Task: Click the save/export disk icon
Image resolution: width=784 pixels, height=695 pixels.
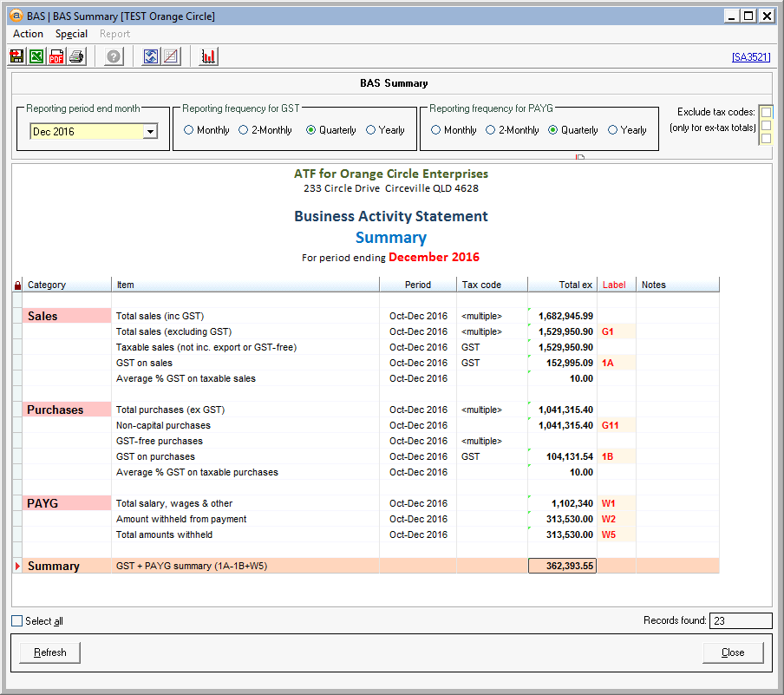Action: click(16, 56)
